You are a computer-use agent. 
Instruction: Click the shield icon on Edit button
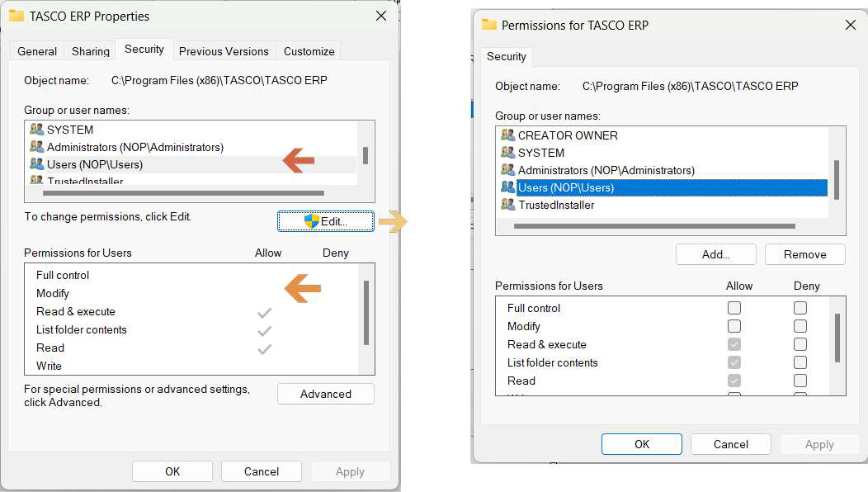click(311, 221)
